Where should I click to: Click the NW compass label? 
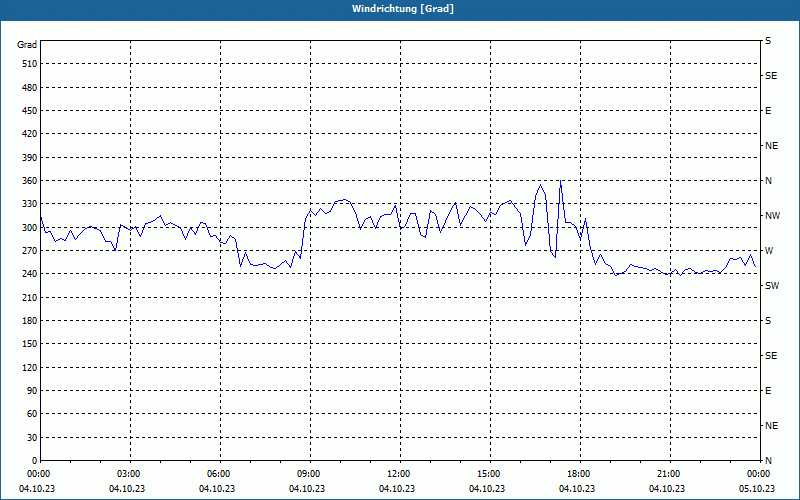(x=772, y=216)
